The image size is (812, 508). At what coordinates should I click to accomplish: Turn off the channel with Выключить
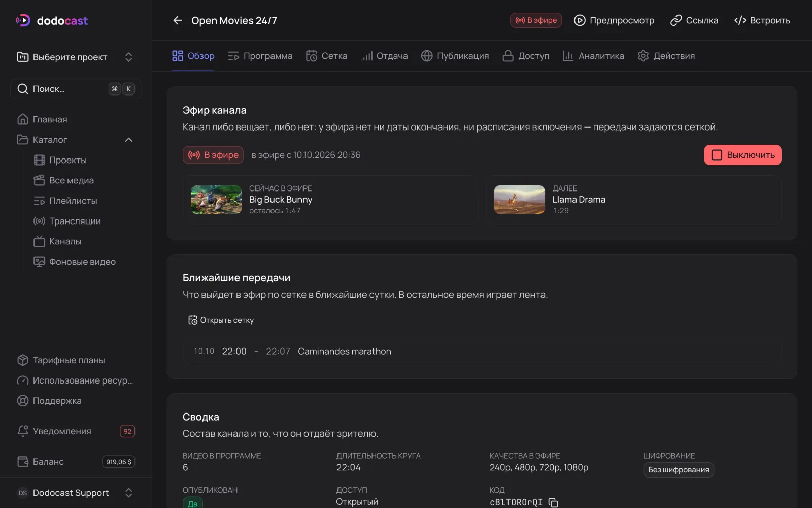pyautogui.click(x=742, y=155)
